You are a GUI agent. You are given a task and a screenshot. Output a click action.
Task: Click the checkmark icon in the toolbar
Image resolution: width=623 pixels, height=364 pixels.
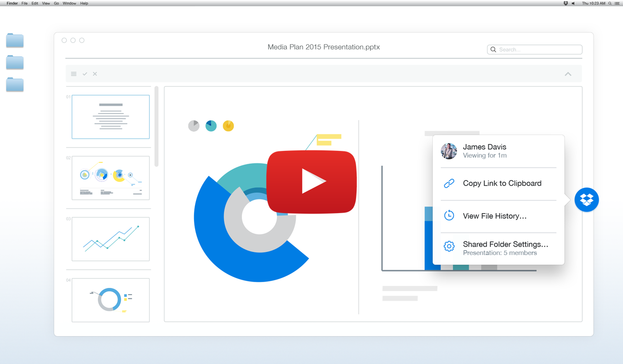[x=85, y=74]
